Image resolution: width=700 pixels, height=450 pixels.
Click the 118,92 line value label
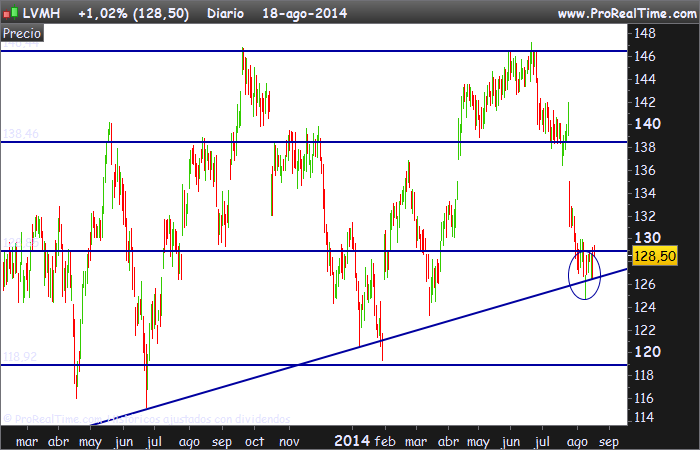pos(20,357)
